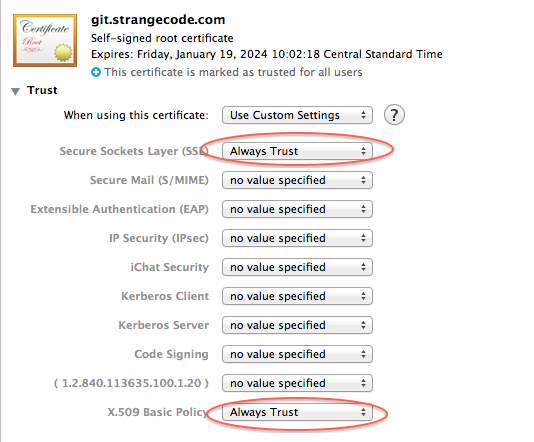The image size is (534, 442).
Task: Click the 'Trust' section heading label
Action: [x=42, y=90]
